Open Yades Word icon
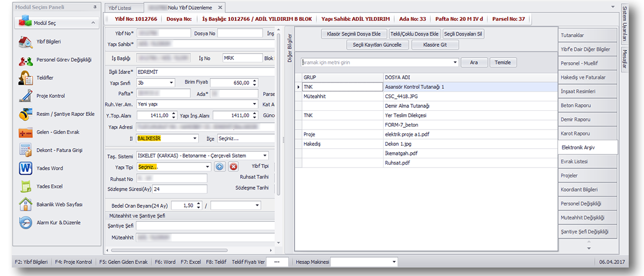This screenshot has width=644, height=276. pyautogui.click(x=26, y=169)
